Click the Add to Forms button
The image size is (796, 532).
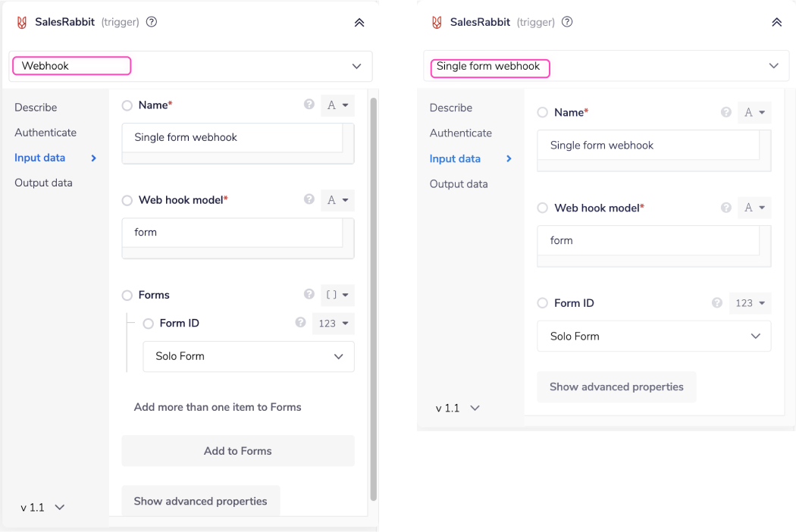click(237, 450)
